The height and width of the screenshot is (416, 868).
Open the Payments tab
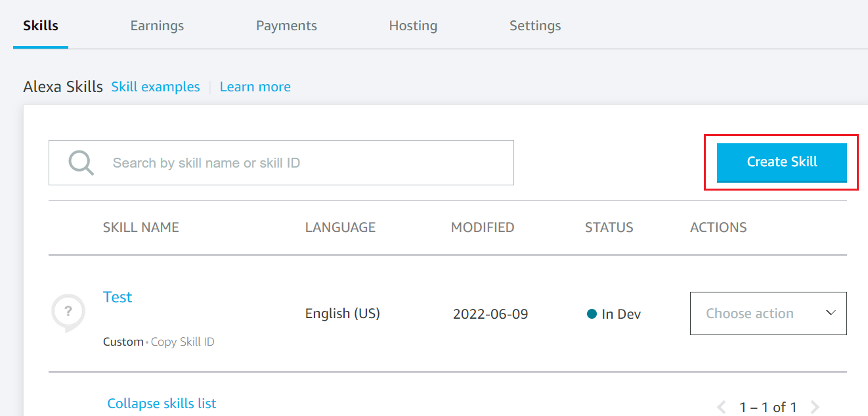(286, 26)
